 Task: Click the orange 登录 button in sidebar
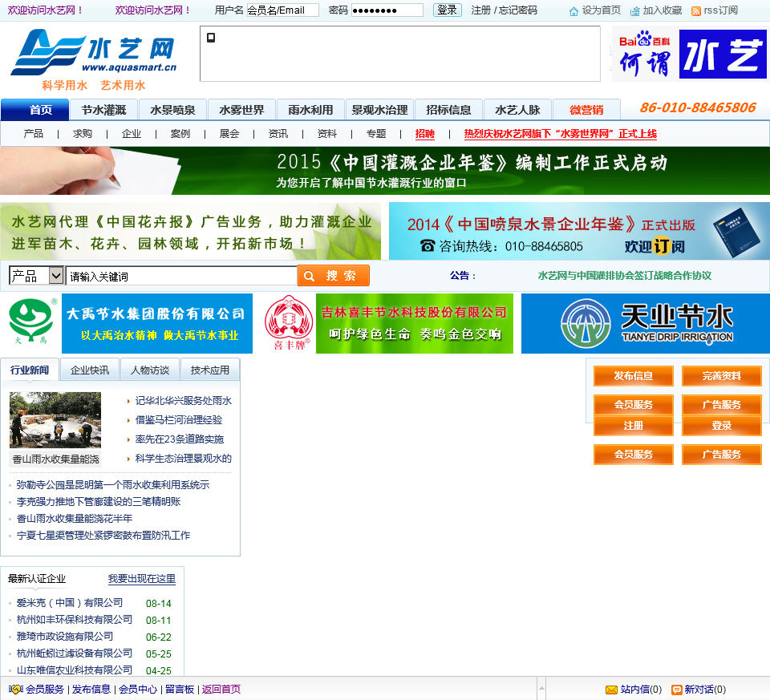(721, 426)
